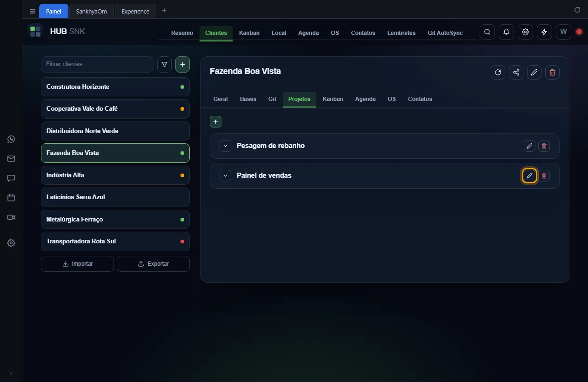Delete the Fazenda Boa Vista client
588x382 pixels.
[552, 72]
